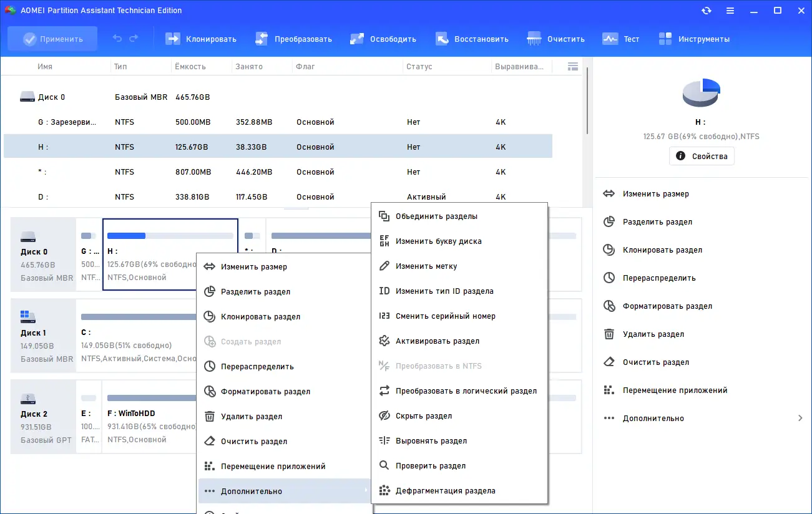The width and height of the screenshot is (812, 514).
Task: Open Свойства for drive H
Action: pos(702,156)
